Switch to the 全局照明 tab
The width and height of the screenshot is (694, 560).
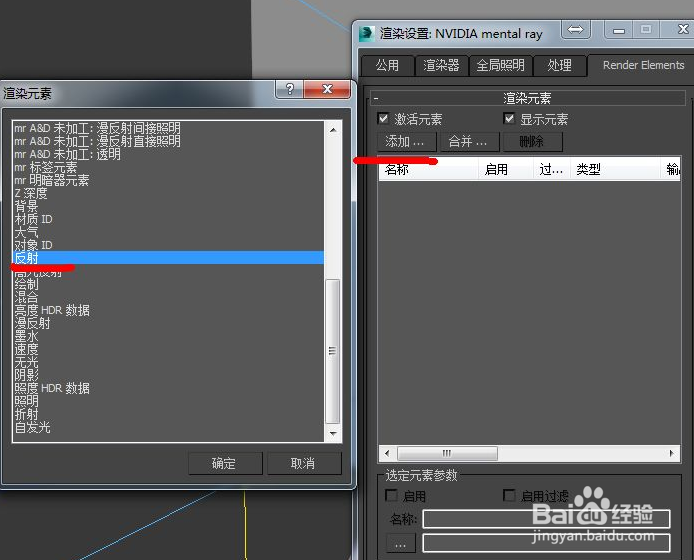coord(501,66)
